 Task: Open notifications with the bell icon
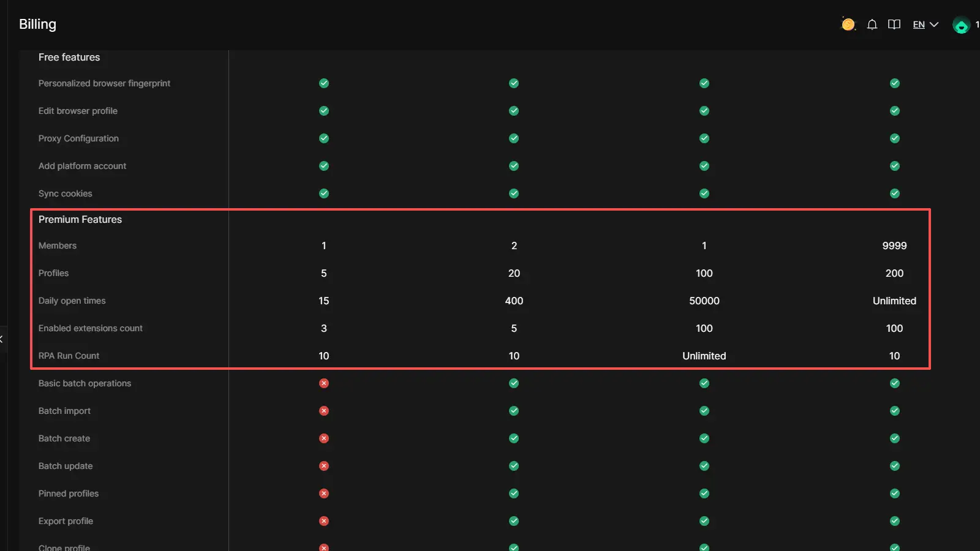tap(872, 24)
